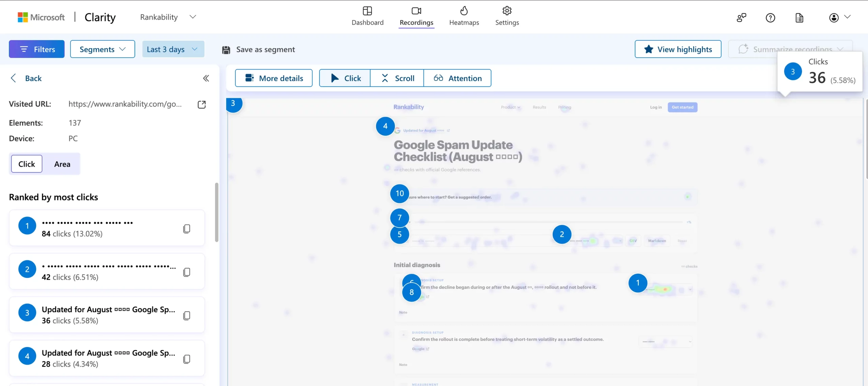Expand the Summarize recordings dropdown
This screenshot has height=386, width=868.
point(841,49)
